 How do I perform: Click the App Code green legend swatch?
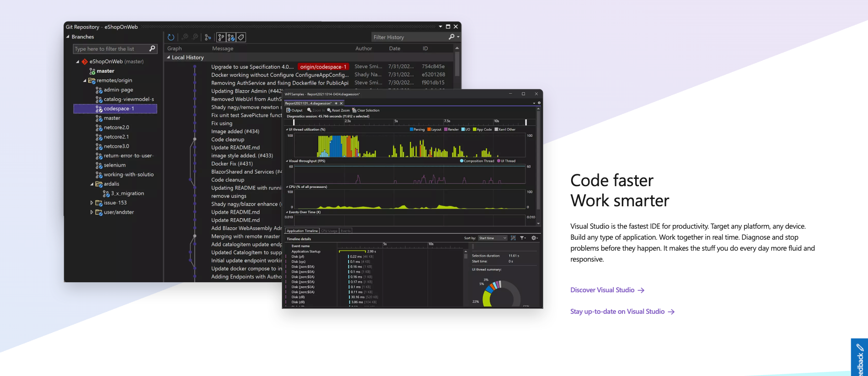475,129
